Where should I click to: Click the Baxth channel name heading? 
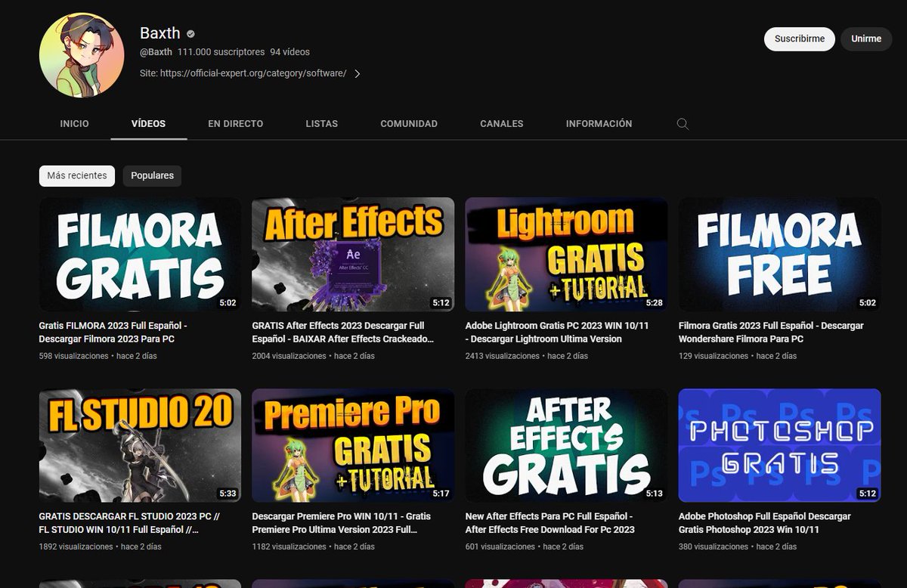160,33
